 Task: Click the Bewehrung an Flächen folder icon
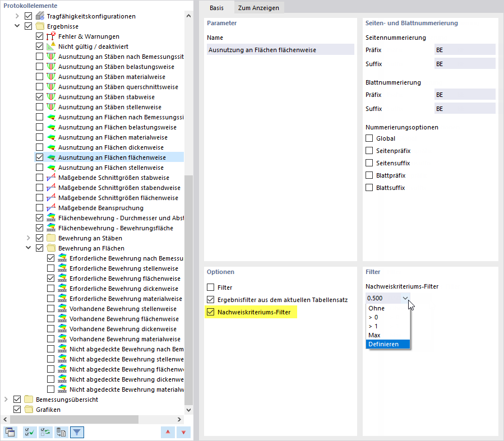coord(51,248)
